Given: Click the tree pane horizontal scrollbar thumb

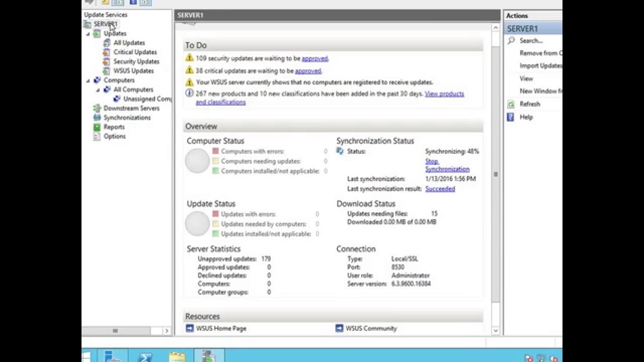Looking at the screenshot, I should (x=116, y=331).
